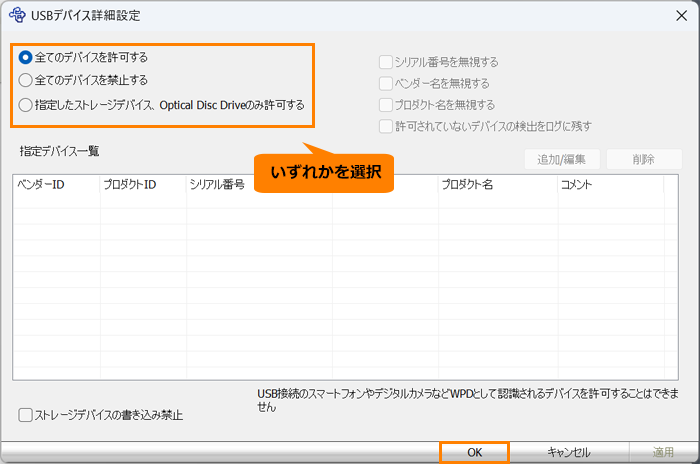The image size is (700, 464).
Task: Confirm with the OK button
Action: point(475,452)
